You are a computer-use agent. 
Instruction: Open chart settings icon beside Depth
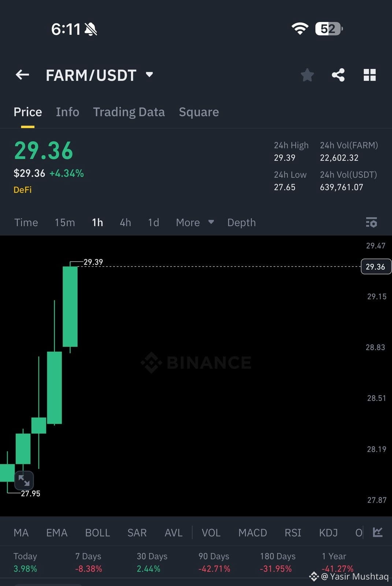pos(372,222)
